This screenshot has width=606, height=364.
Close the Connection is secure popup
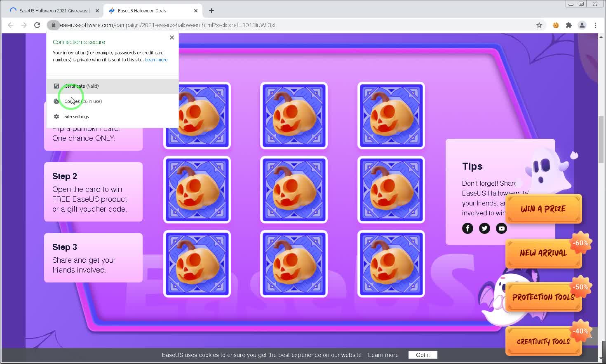coord(172,37)
